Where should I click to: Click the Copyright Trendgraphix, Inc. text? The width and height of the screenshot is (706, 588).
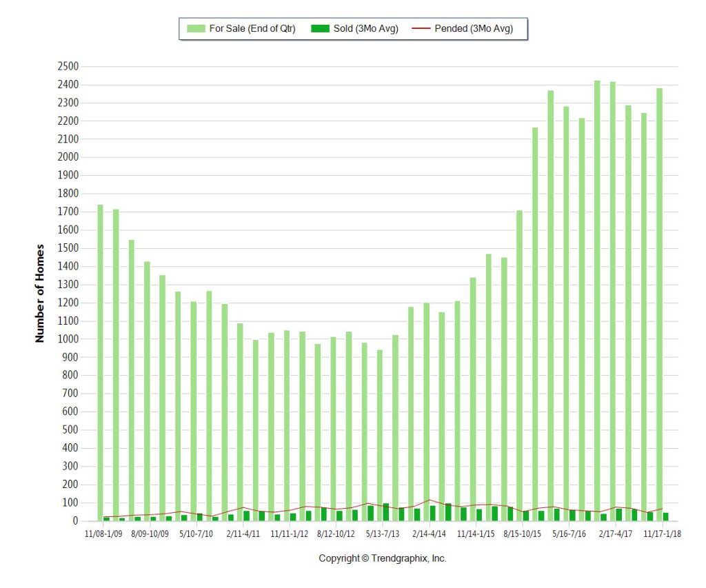tap(382, 558)
